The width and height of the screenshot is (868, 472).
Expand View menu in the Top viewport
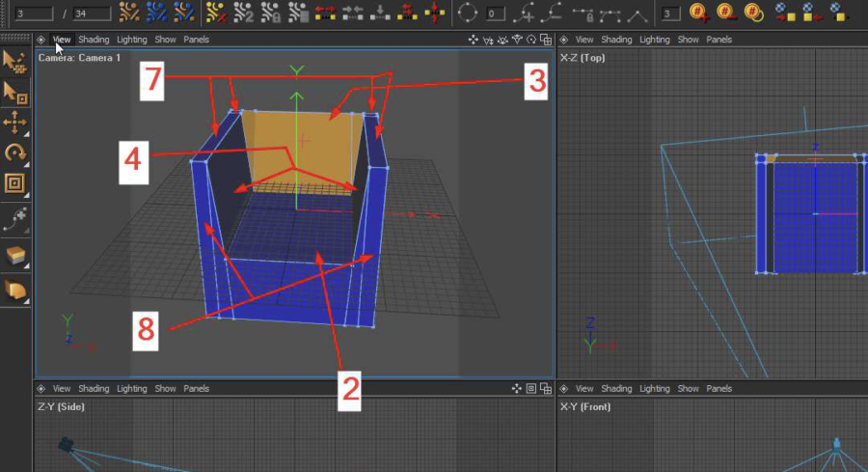584,40
